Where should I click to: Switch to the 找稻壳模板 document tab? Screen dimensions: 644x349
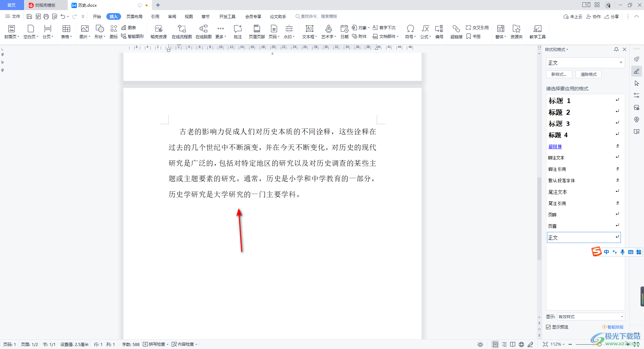(x=45, y=5)
